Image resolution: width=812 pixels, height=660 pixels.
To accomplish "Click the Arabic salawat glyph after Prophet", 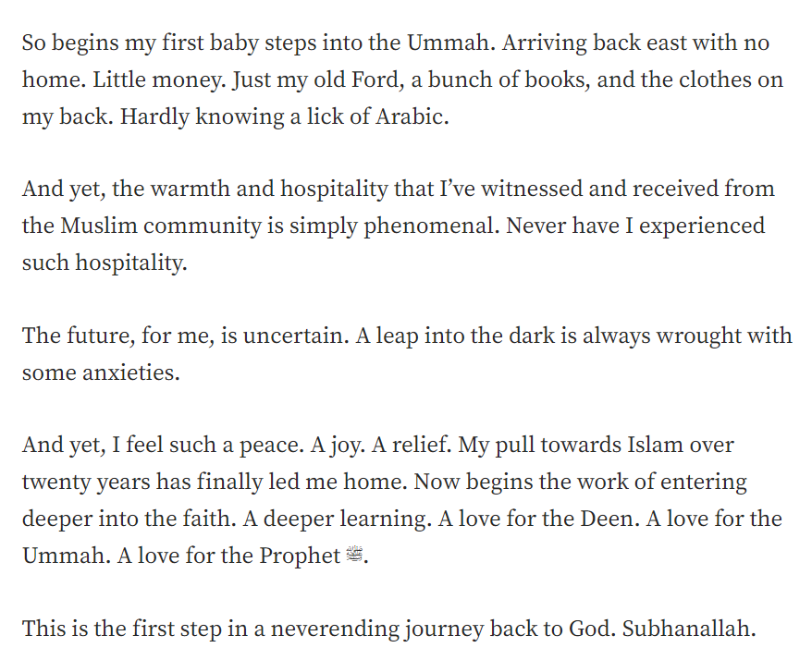I will tap(354, 555).
